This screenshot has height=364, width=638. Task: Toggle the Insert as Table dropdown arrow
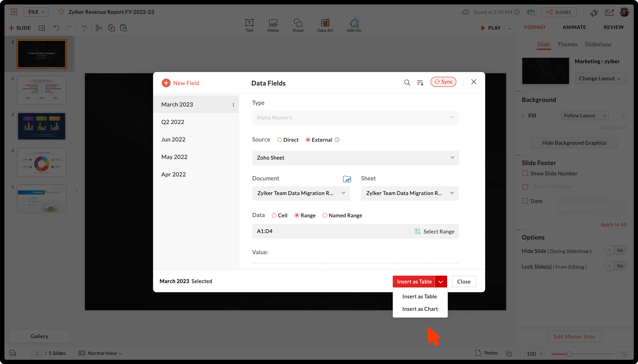tap(440, 282)
